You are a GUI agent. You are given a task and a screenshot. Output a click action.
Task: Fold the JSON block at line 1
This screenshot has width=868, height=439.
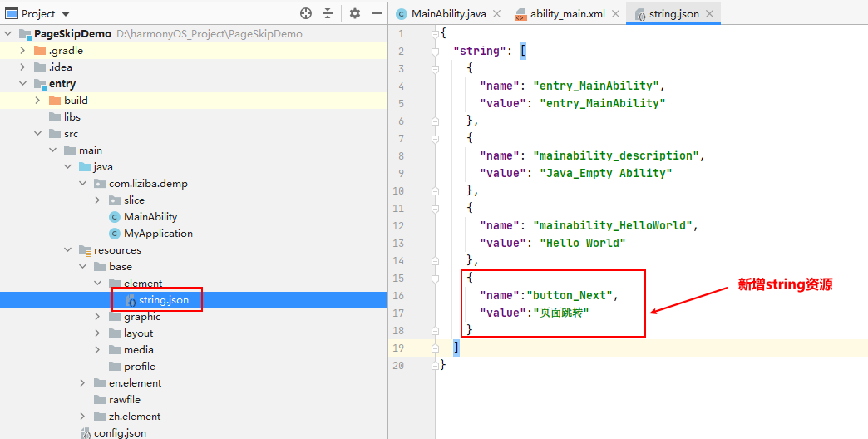(436, 34)
